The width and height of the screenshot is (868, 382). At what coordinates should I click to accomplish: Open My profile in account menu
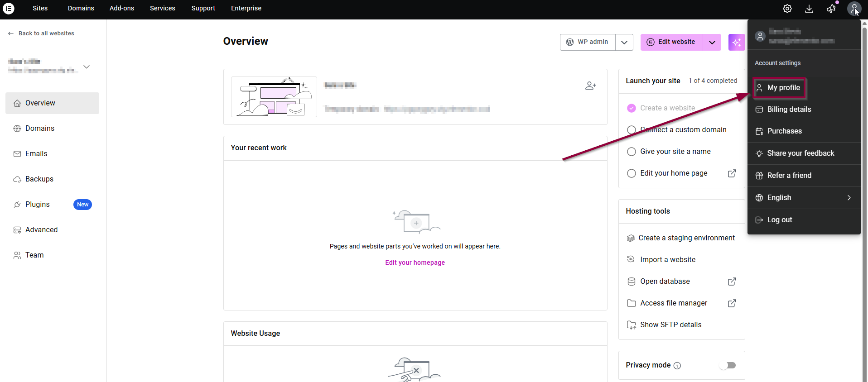tap(783, 88)
